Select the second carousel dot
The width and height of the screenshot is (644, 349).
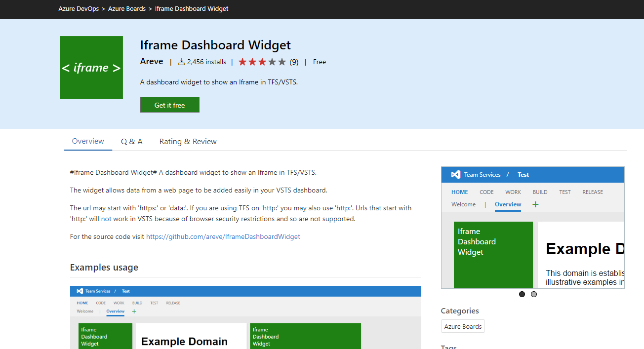click(534, 294)
